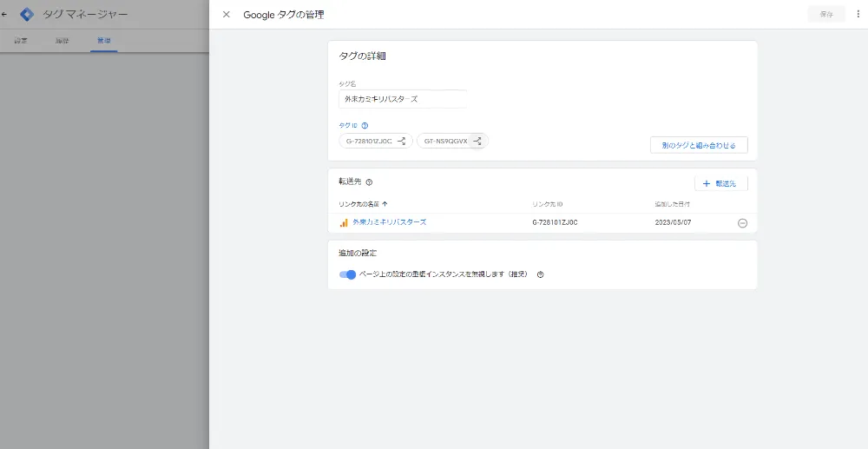
Task: Sort by the リンク先の名前 up arrow
Action: (385, 204)
